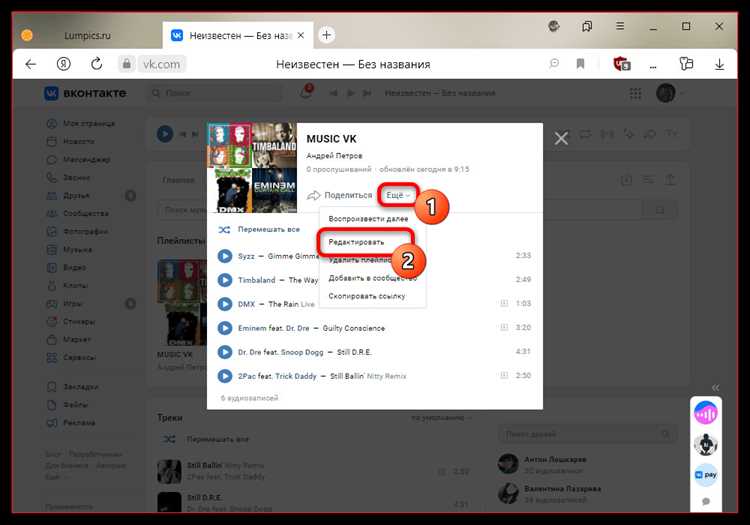Play the Eminem Guilty Conscience track
Screen dimensions: 750x525
click(x=225, y=328)
